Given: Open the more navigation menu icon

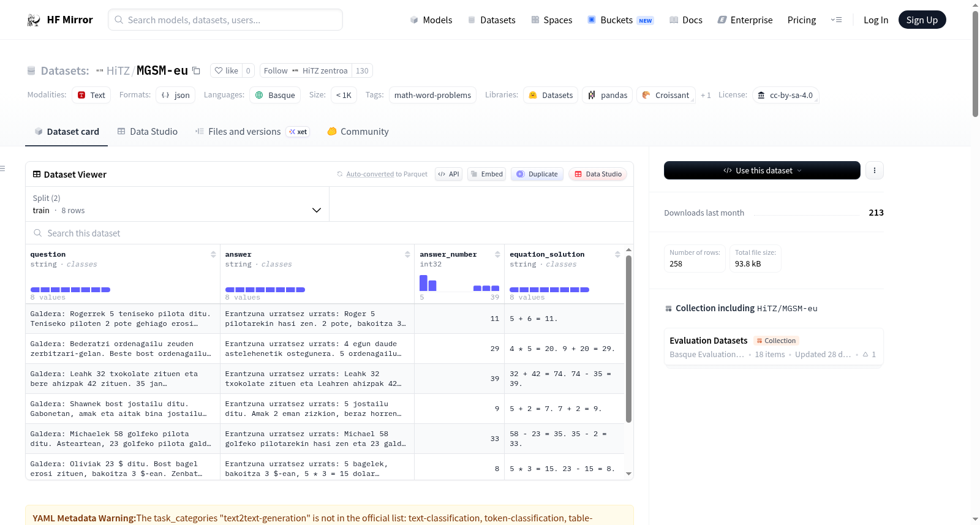Looking at the screenshot, I should pos(836,20).
